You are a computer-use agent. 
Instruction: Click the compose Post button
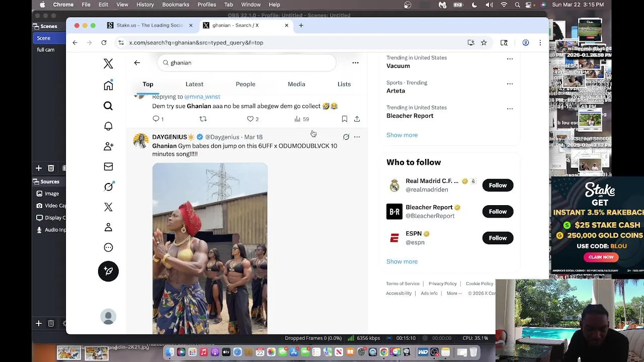click(108, 271)
